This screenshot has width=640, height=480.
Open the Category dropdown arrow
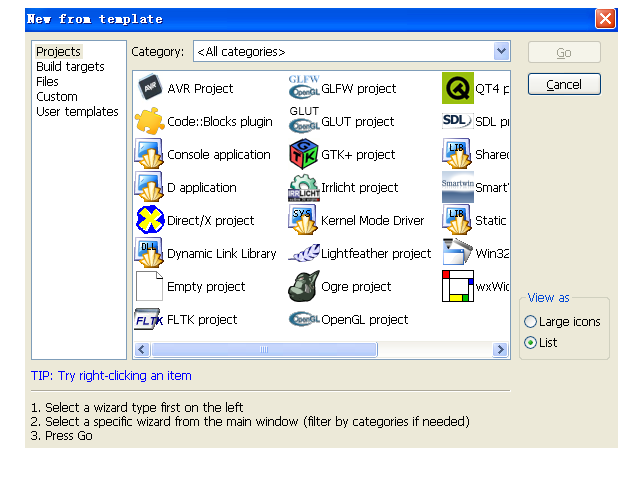coord(501,51)
